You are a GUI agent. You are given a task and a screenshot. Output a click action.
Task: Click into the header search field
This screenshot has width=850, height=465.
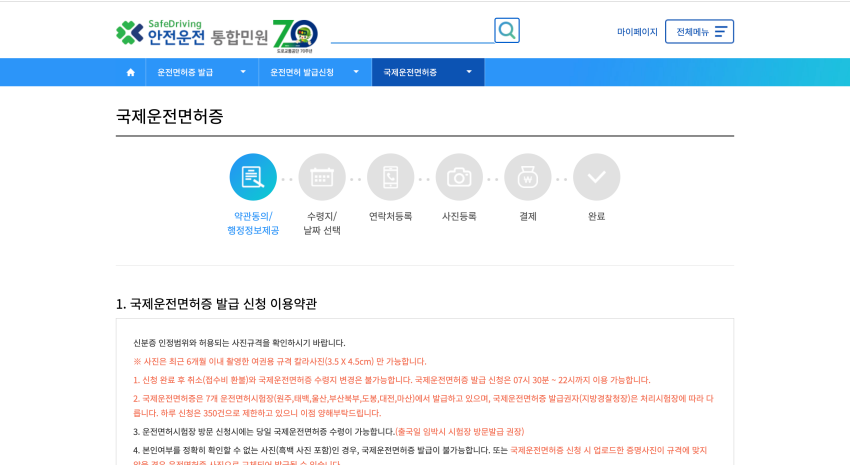click(x=412, y=32)
